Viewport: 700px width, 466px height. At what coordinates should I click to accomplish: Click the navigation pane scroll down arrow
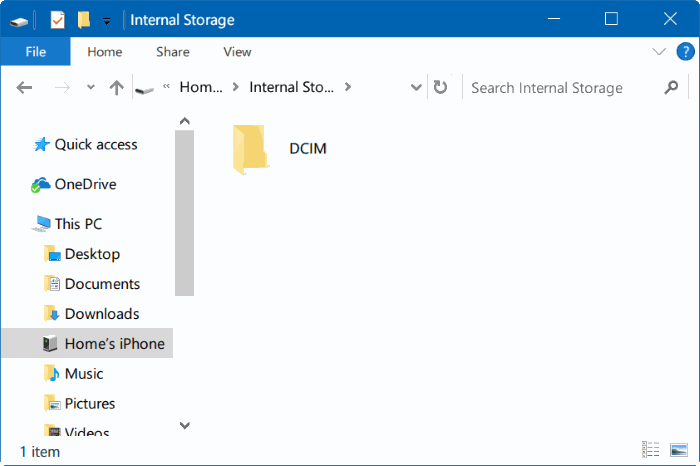tap(184, 425)
